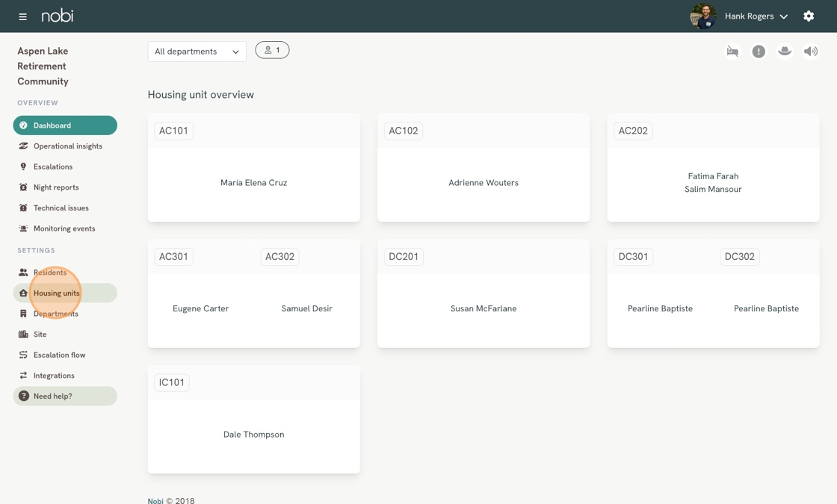Click the speaker sound icon
Viewport: 837px width, 504px height.
(810, 52)
